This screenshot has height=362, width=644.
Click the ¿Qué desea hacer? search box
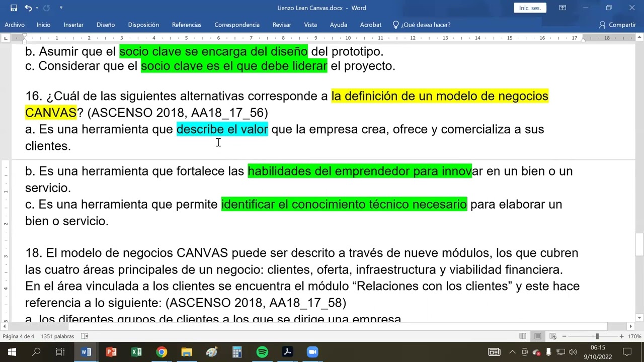422,25
